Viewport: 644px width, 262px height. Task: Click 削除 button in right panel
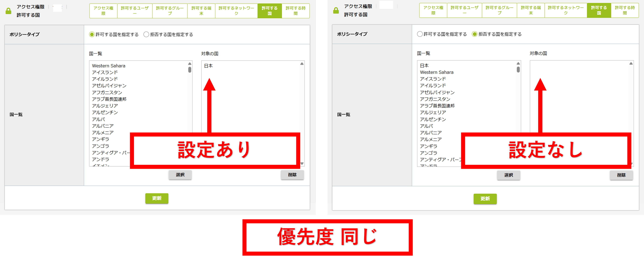(621, 175)
